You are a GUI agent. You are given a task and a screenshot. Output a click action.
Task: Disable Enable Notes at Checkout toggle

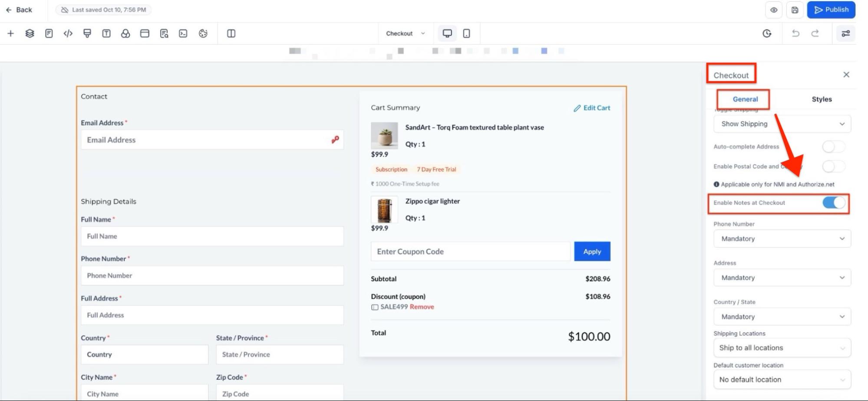coord(833,203)
